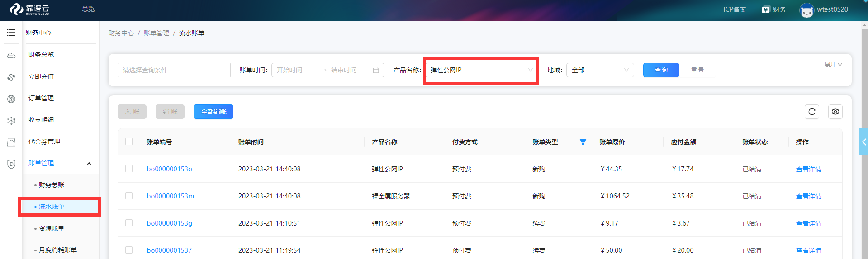The image size is (868, 259).
Task: Open bill number bo0000001537 link
Action: [169, 250]
